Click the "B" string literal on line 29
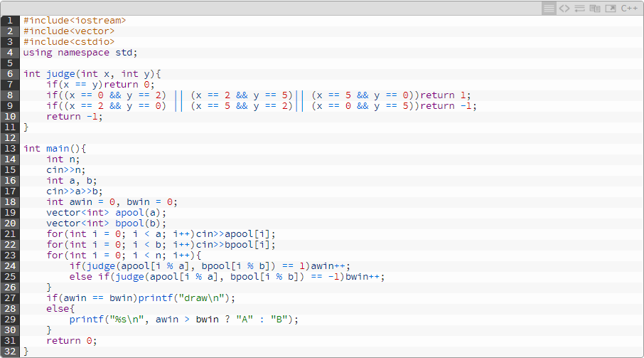644x358 pixels. (x=279, y=320)
